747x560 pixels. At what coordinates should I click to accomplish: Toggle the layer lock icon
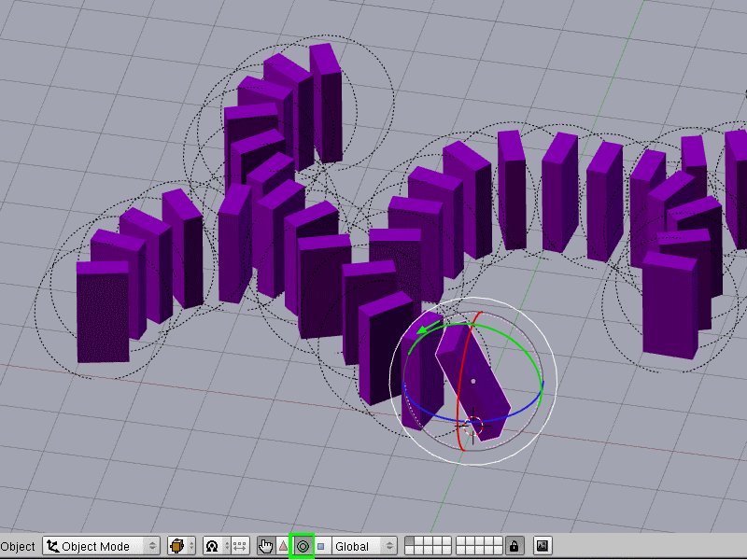pyautogui.click(x=514, y=546)
